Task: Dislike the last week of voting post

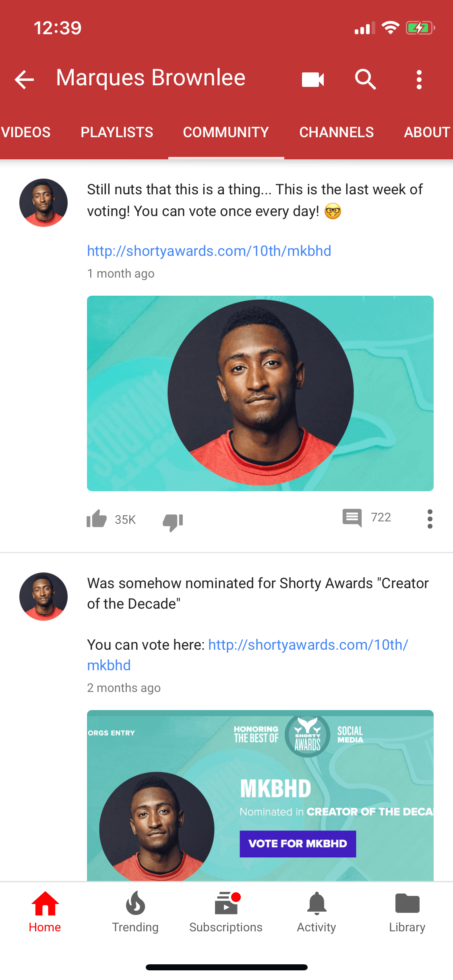Action: coord(173,522)
